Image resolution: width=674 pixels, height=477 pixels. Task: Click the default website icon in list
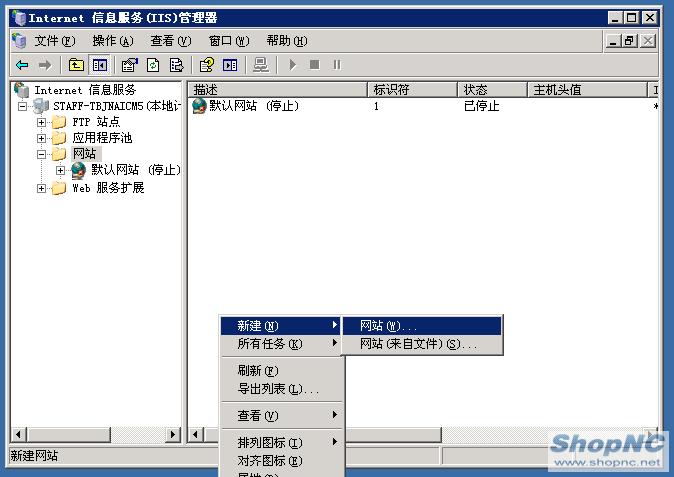(x=199, y=106)
